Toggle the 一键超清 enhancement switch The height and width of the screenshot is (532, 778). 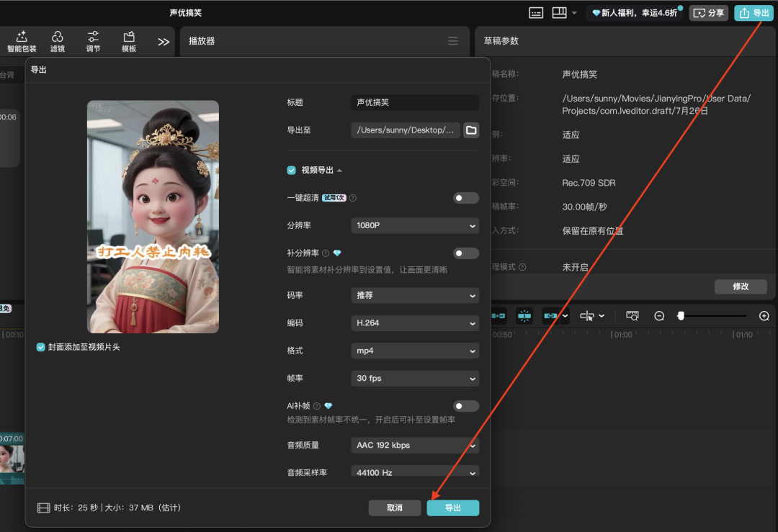[x=465, y=197]
